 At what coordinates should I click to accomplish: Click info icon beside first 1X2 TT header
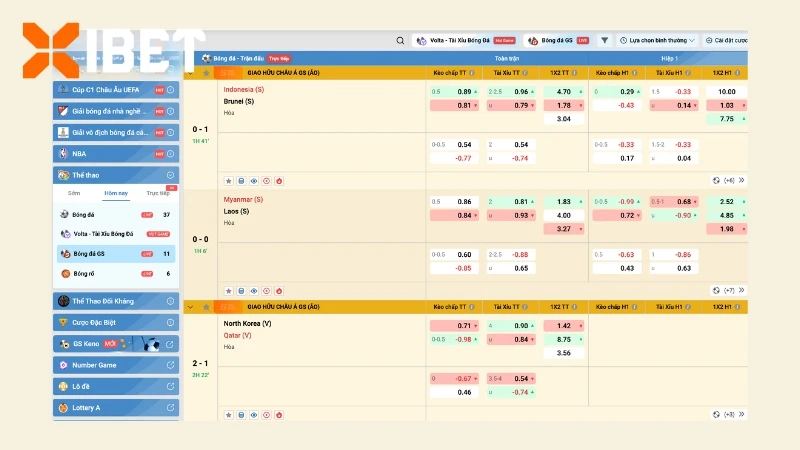click(x=574, y=73)
